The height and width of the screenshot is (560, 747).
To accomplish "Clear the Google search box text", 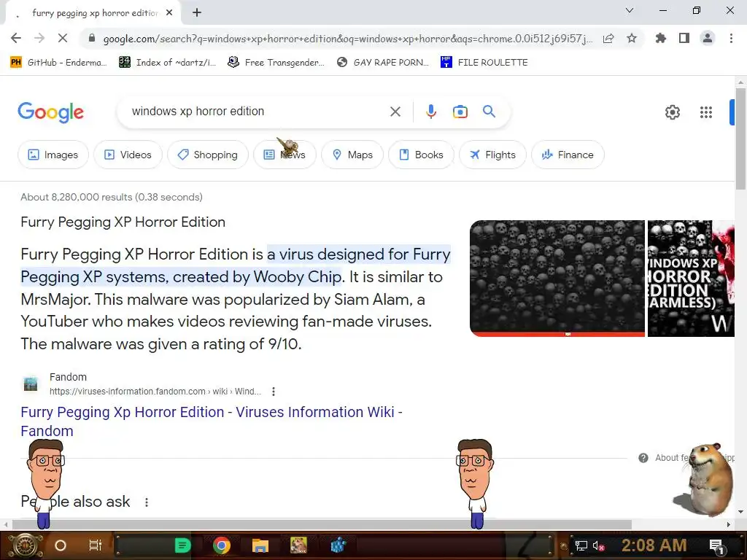I will pos(395,112).
